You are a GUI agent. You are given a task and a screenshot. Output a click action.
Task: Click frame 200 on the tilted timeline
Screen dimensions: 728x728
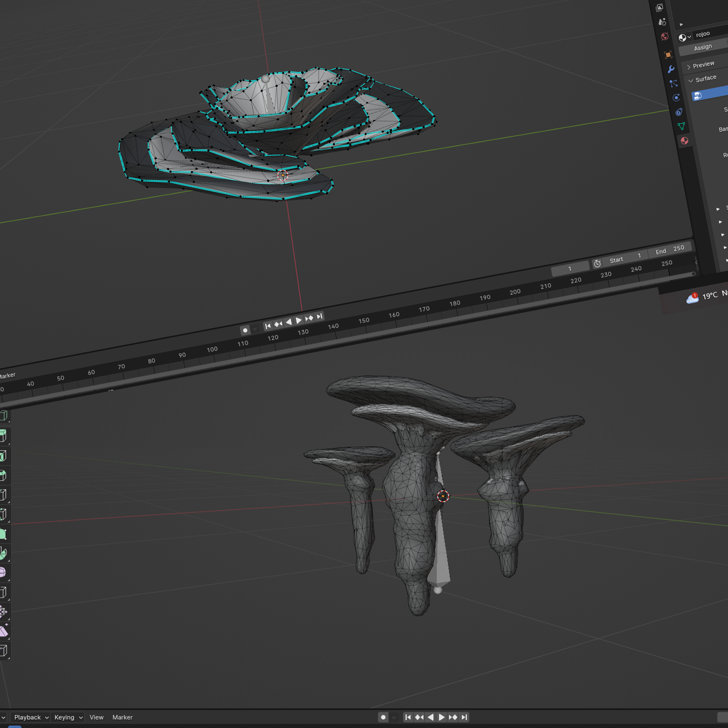coord(515,292)
